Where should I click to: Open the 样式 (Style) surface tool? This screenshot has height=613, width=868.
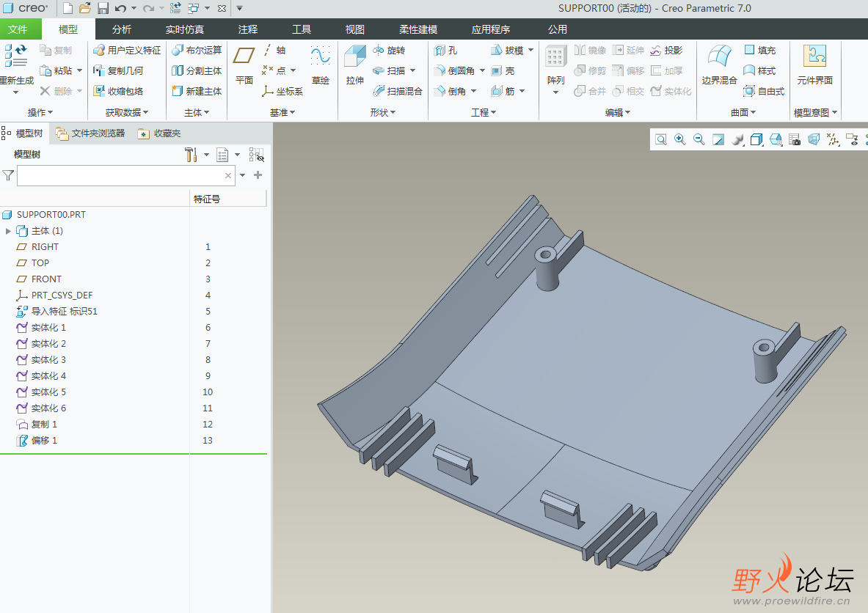point(759,71)
